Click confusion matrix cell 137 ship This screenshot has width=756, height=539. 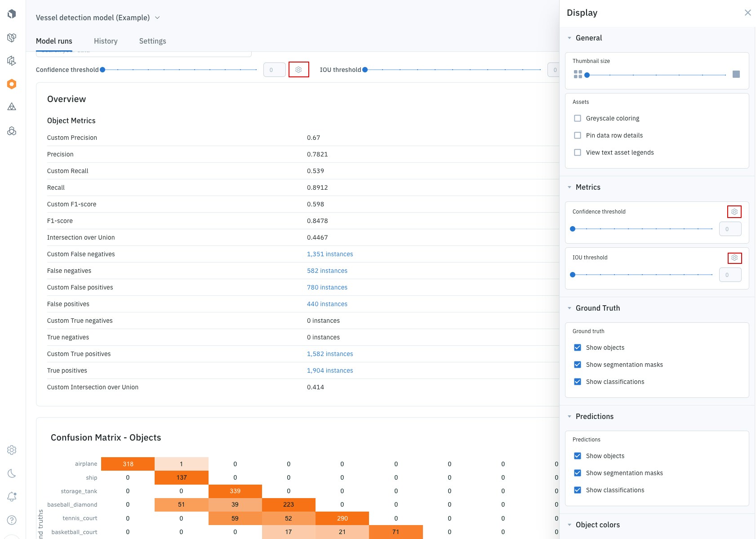[x=182, y=477]
